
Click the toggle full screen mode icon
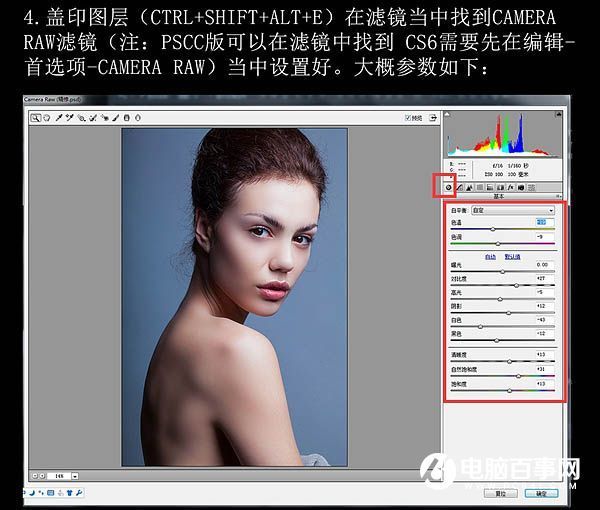[x=432, y=117]
